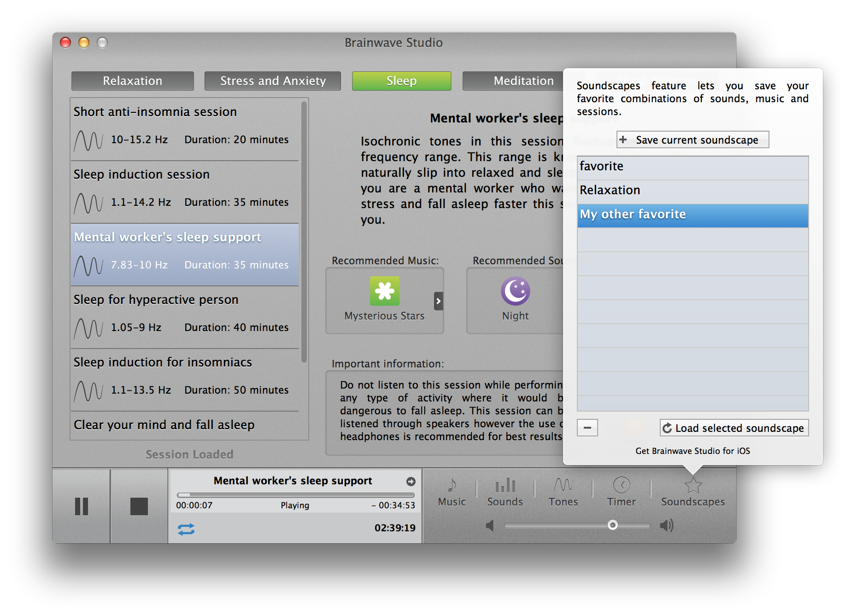Click the wave icon beside 1.1–14.2 Hz

88,203
